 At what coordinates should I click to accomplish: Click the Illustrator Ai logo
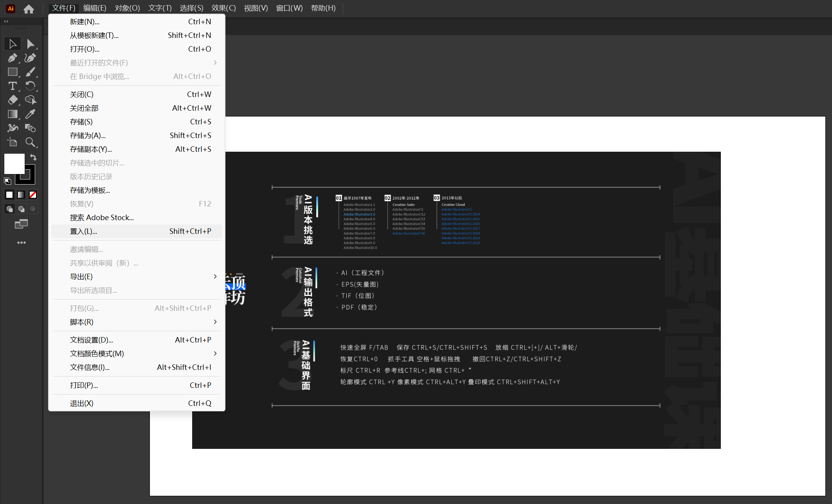click(x=11, y=9)
